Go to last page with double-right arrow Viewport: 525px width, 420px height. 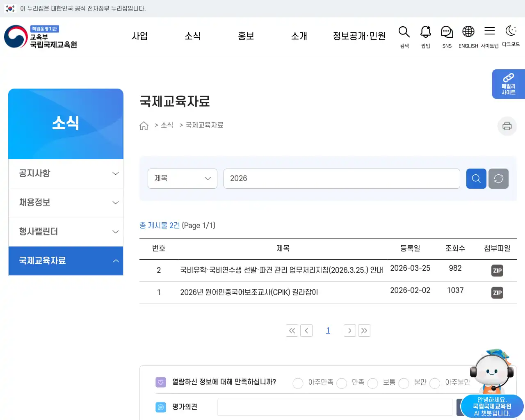[364, 331]
